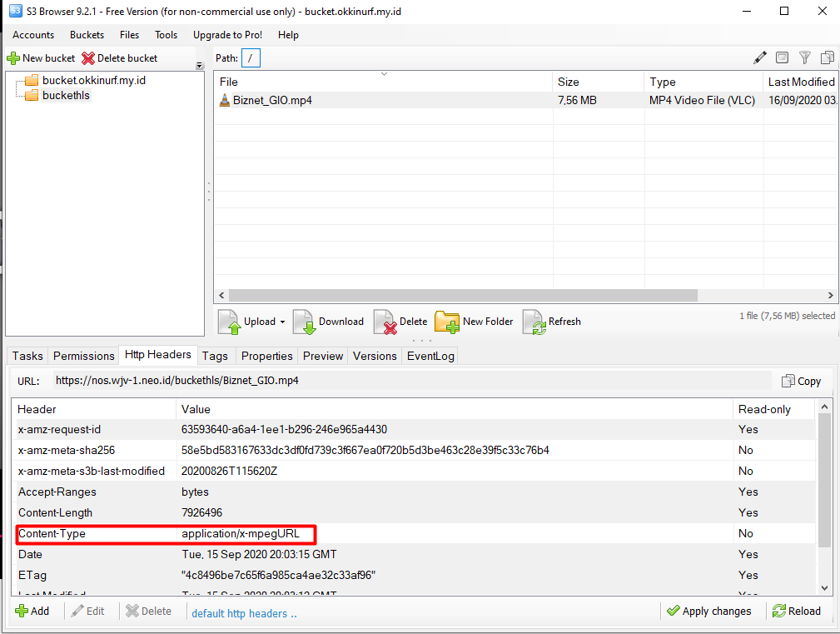Select the Date header row
Image resolution: width=840 pixels, height=634 pixels.
click(414, 555)
